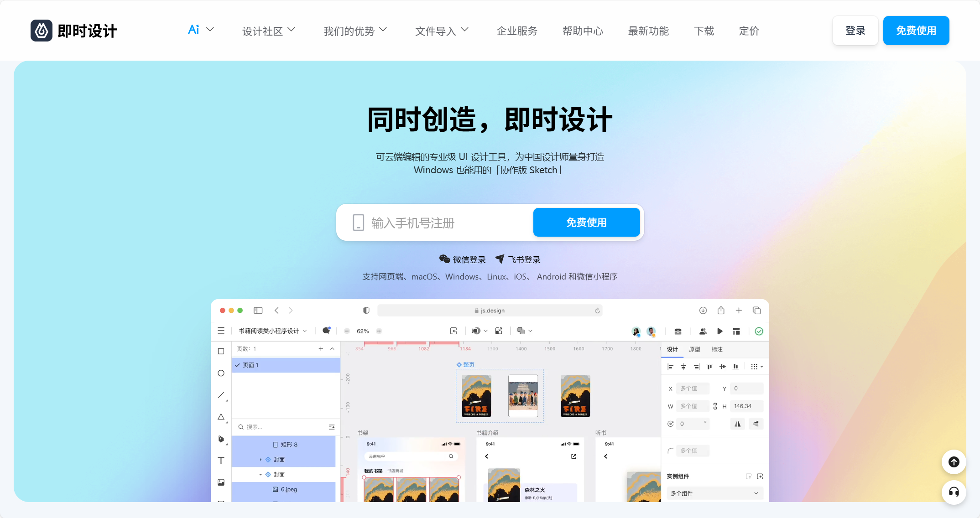Click the browser sidebar toggle icon

(258, 311)
